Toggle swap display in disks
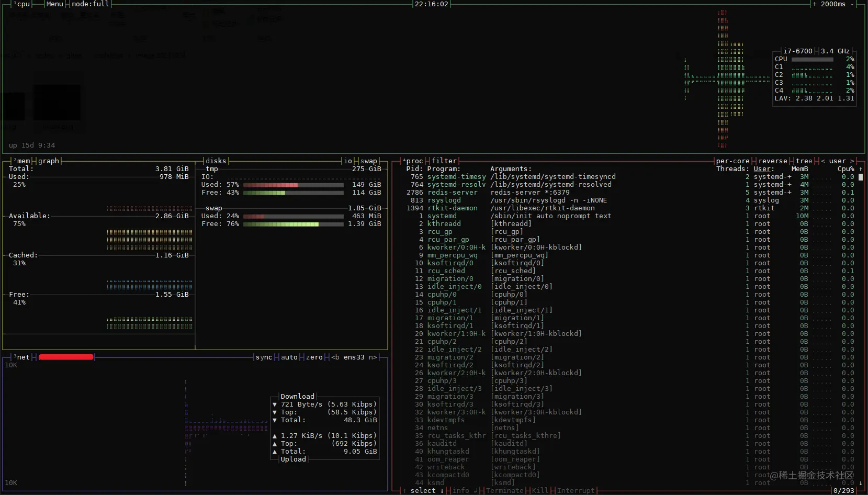 click(369, 161)
